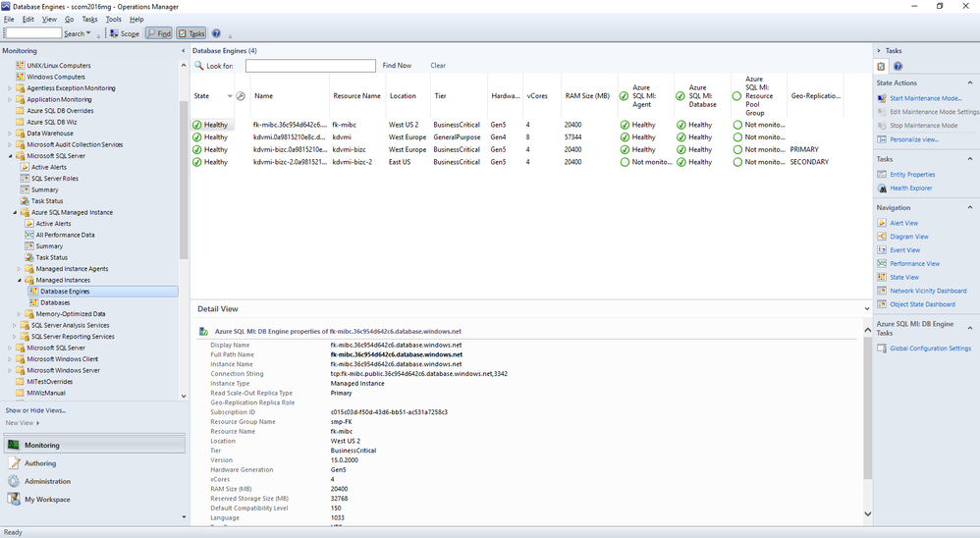Open the Help menu
The image size is (980, 538).
coord(136,20)
